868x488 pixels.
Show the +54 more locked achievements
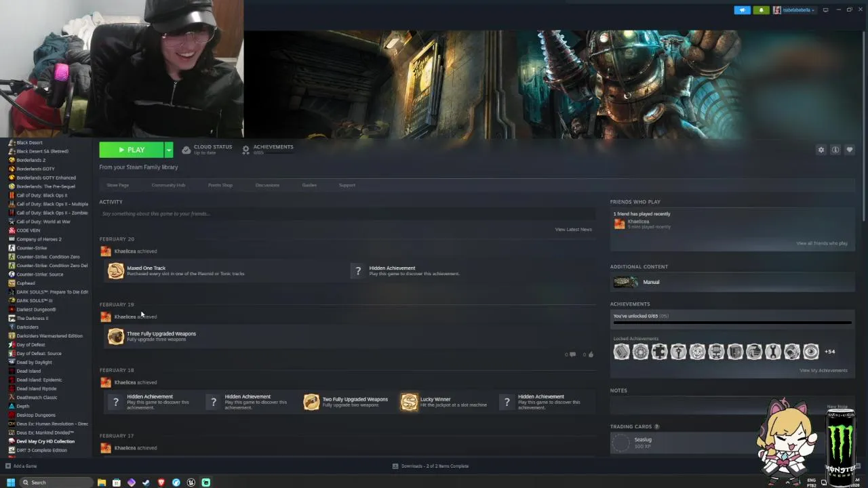click(830, 352)
